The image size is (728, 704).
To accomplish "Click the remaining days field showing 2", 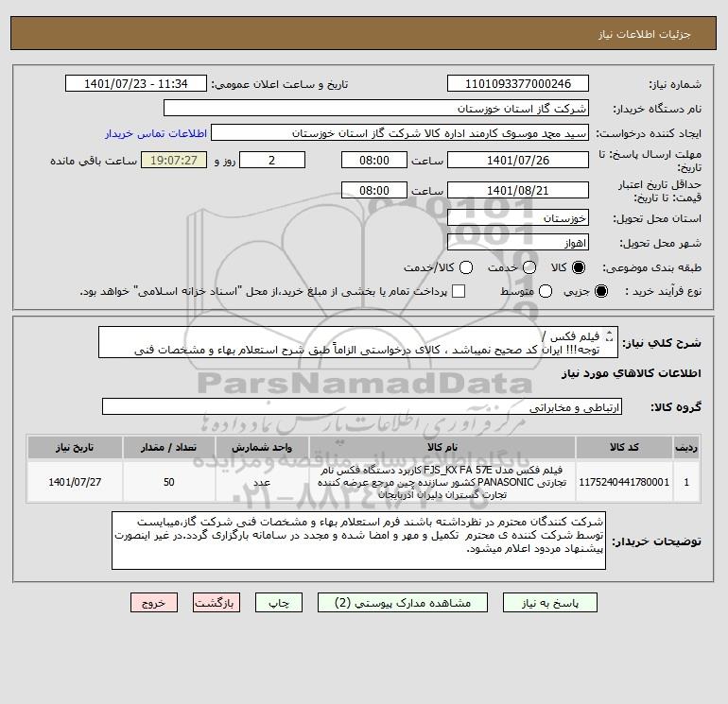I will click(x=272, y=160).
